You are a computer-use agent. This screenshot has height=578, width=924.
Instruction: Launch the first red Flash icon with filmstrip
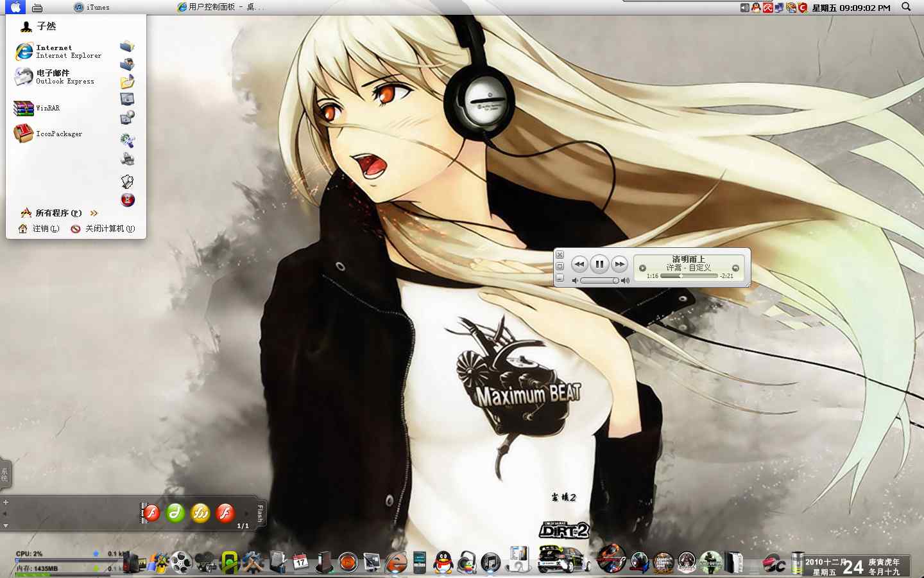pyautogui.click(x=150, y=512)
